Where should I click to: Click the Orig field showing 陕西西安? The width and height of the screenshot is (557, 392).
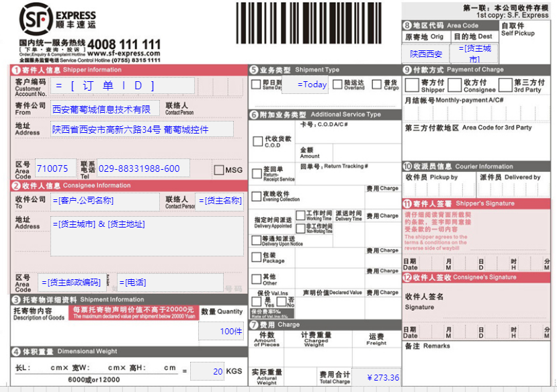click(426, 54)
